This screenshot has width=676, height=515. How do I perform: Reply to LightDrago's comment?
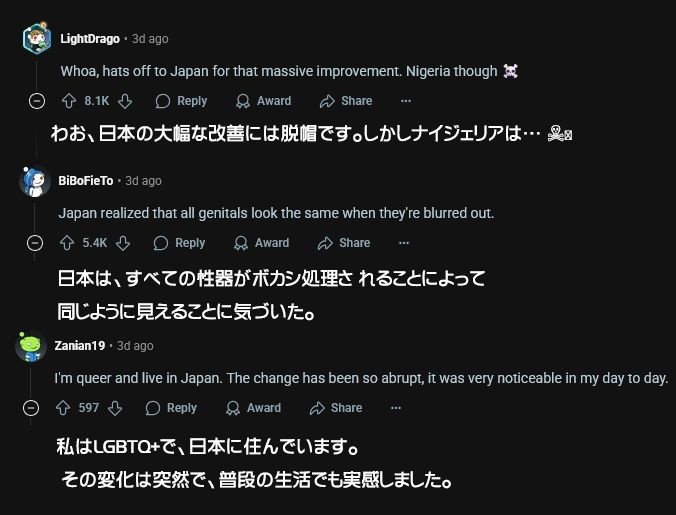tap(181, 101)
